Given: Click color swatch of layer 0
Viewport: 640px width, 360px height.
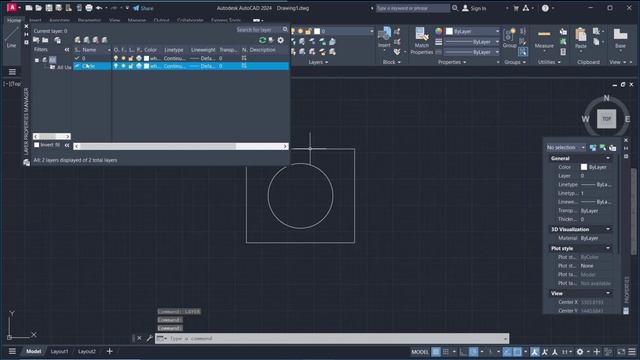Looking at the screenshot, I should tap(147, 58).
